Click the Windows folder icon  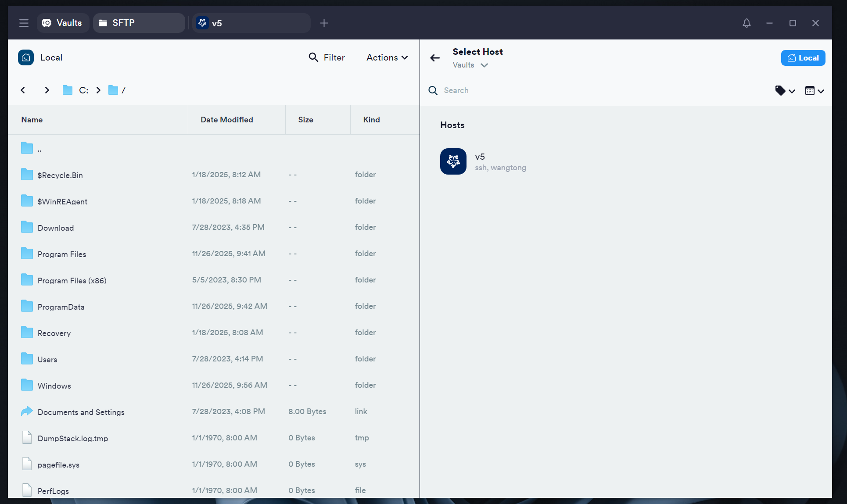coord(27,385)
